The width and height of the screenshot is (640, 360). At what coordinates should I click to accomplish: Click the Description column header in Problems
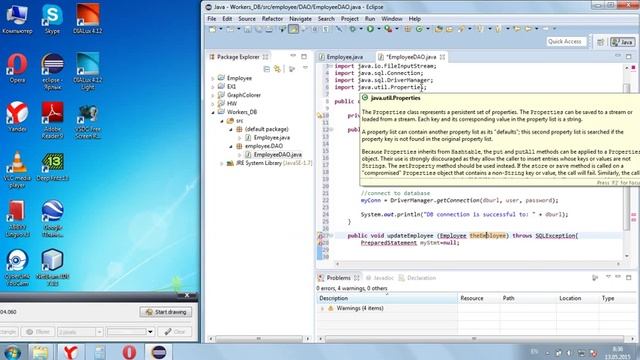point(387,298)
